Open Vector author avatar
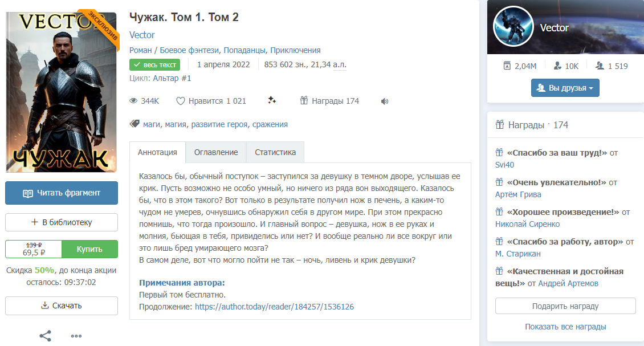 pyautogui.click(x=513, y=27)
